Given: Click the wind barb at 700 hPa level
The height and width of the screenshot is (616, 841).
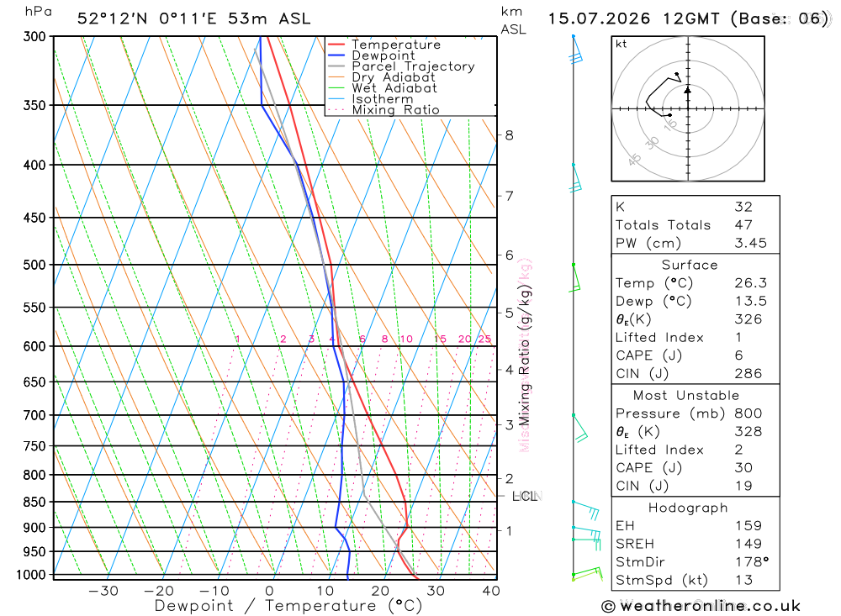Looking at the screenshot, I should (579, 429).
